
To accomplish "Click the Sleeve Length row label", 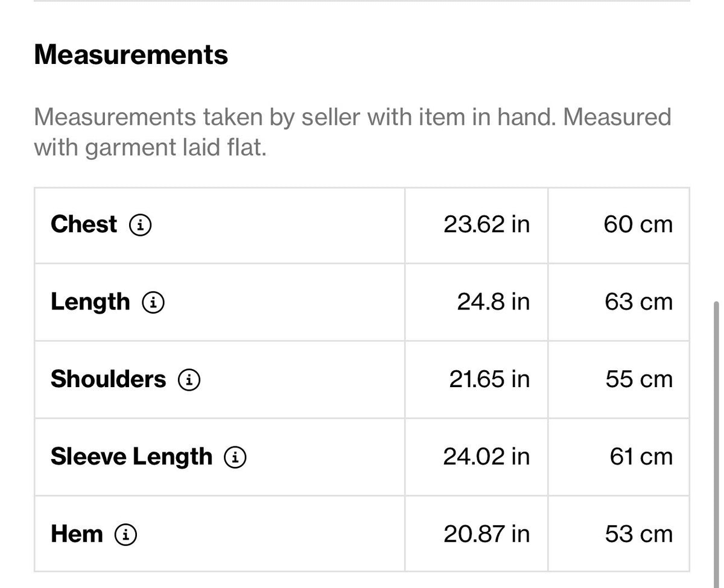I will point(132,457).
